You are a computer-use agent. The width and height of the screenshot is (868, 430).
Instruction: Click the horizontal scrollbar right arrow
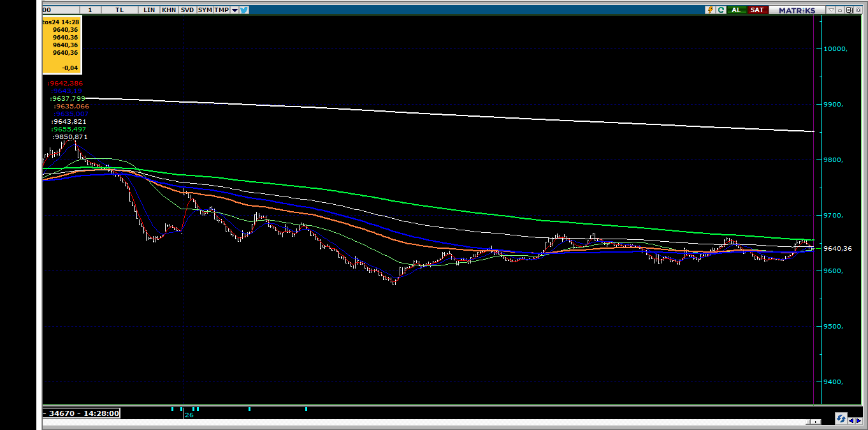point(816,422)
